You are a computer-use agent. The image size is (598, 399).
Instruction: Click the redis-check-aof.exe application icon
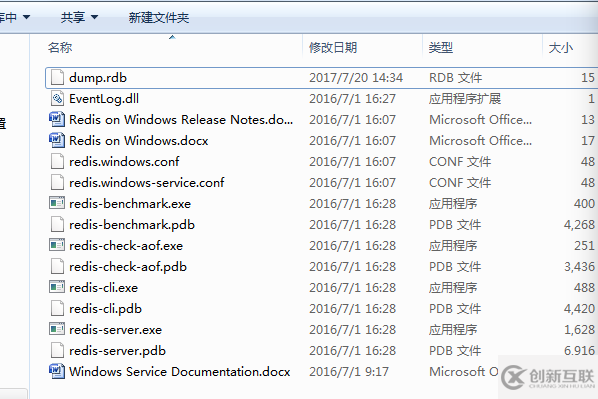[x=57, y=245]
